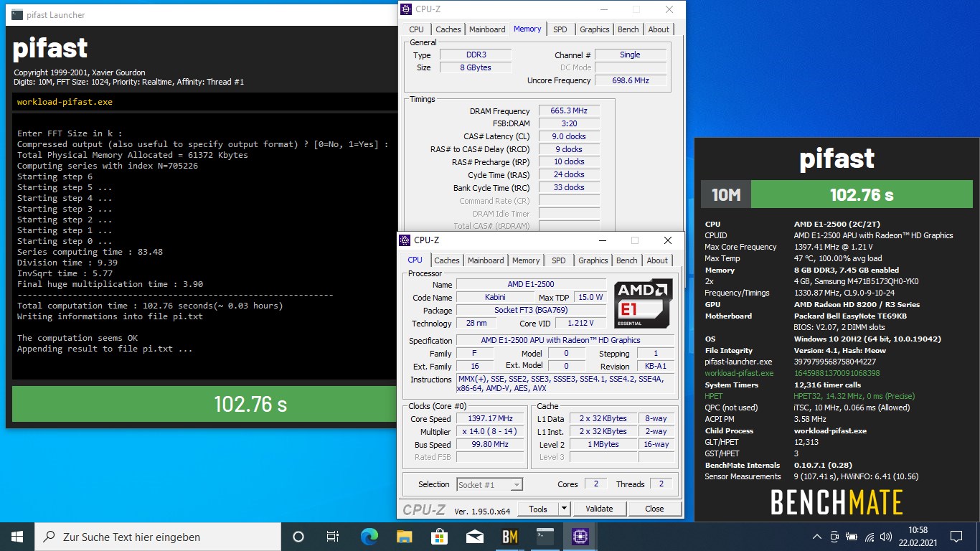Screen dimensions: 980x551
Task: Click the BENCHMATE logo in result panel
Action: click(837, 501)
